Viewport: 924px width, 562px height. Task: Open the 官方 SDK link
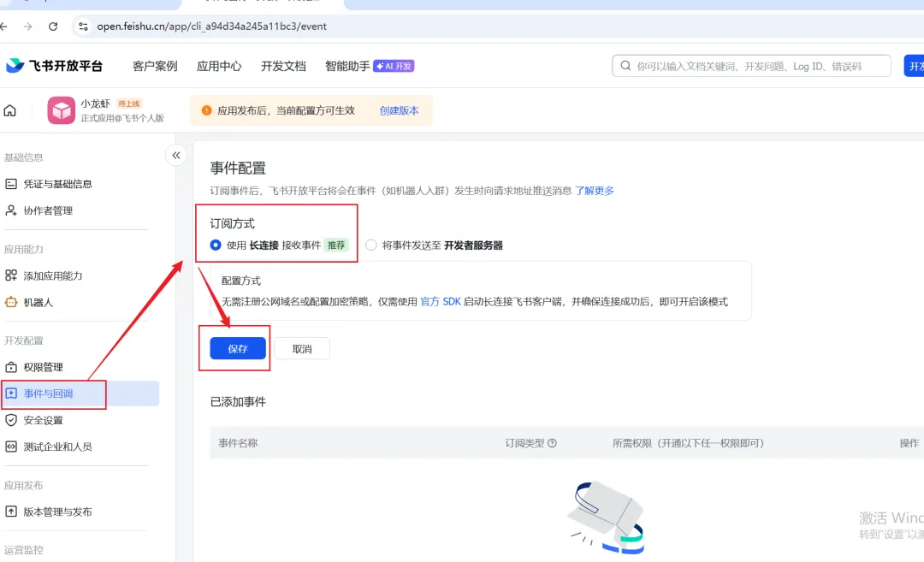(x=441, y=302)
